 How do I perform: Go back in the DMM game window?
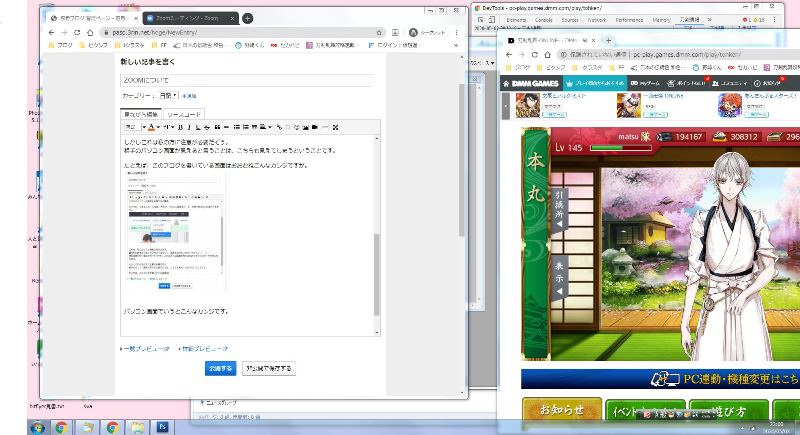pos(509,55)
